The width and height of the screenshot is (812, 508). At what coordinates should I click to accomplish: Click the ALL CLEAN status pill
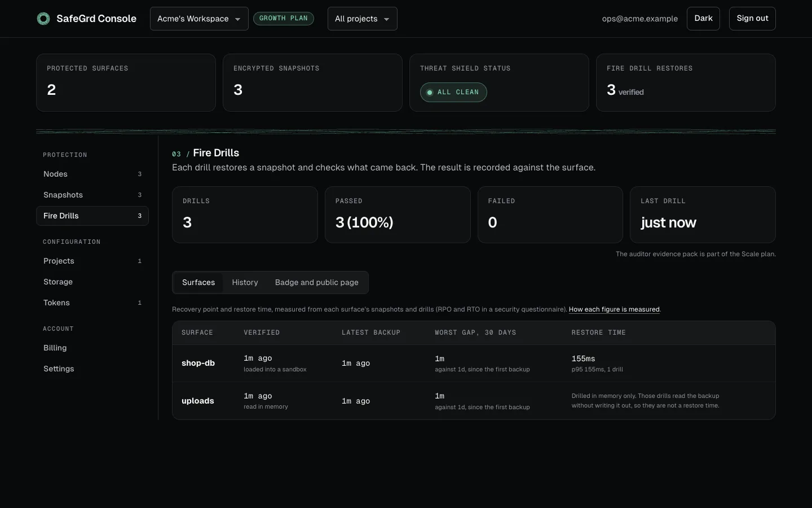453,92
